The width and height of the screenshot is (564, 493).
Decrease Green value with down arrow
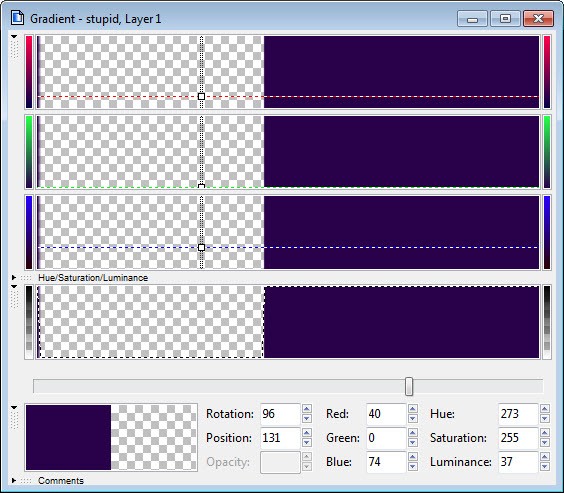(x=413, y=443)
